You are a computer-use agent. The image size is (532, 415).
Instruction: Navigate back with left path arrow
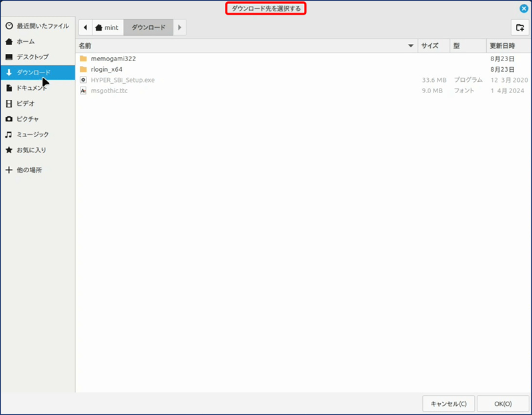(x=86, y=27)
